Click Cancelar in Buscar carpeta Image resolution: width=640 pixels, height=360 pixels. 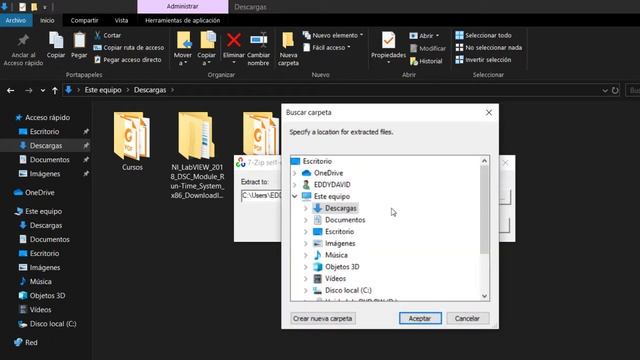pyautogui.click(x=467, y=318)
